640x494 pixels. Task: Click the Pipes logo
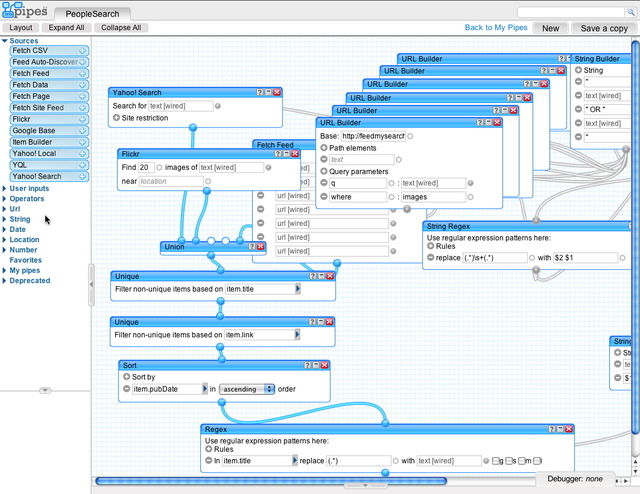24,10
